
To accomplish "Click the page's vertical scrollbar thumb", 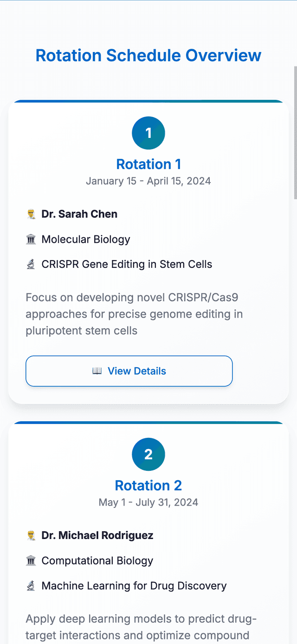I will pyautogui.click(x=295, y=132).
